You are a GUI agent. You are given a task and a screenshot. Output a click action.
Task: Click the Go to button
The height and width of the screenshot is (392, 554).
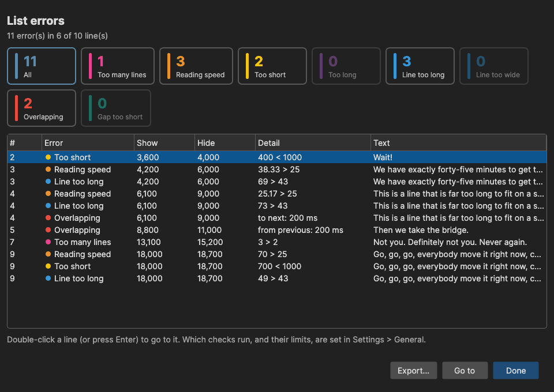(x=465, y=371)
